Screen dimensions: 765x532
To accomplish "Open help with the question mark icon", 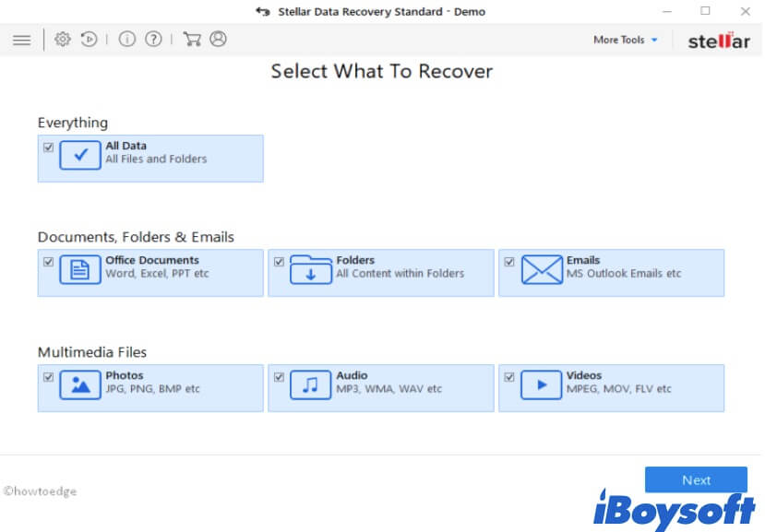I will point(153,40).
